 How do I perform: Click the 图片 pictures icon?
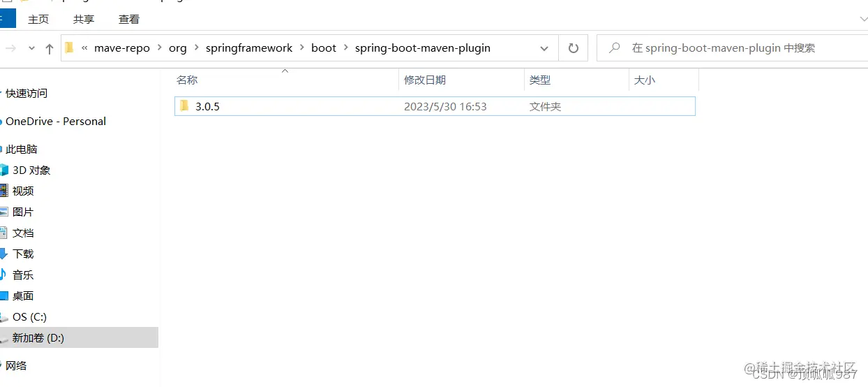click(x=3, y=212)
